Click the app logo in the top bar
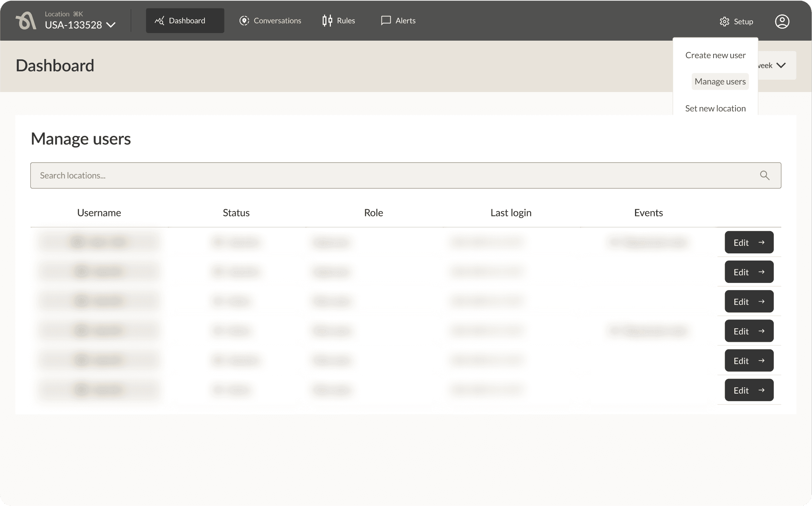 (26, 21)
